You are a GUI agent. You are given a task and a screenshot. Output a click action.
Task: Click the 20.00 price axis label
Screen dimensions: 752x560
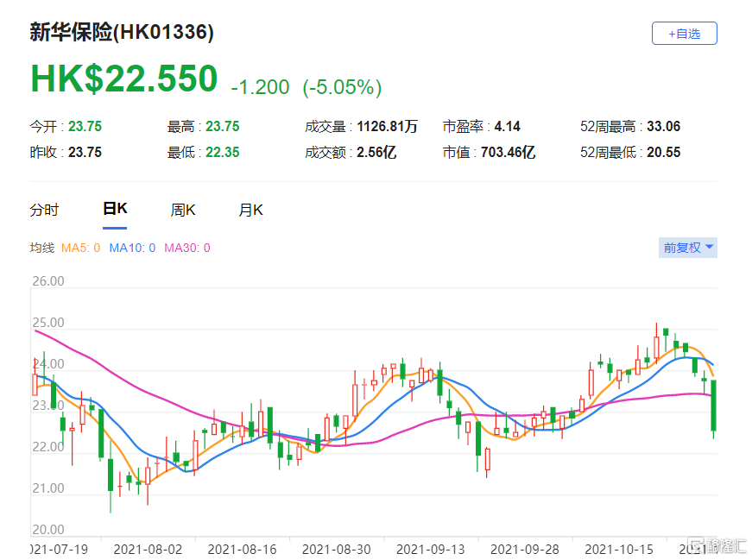tap(48, 529)
